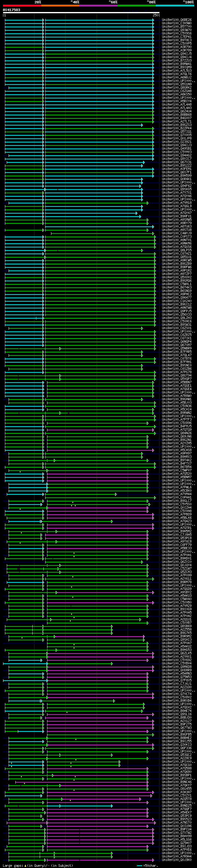Click label UniRef100_Q30KI3
Screen dimensions: 197x868
coord(177,745)
